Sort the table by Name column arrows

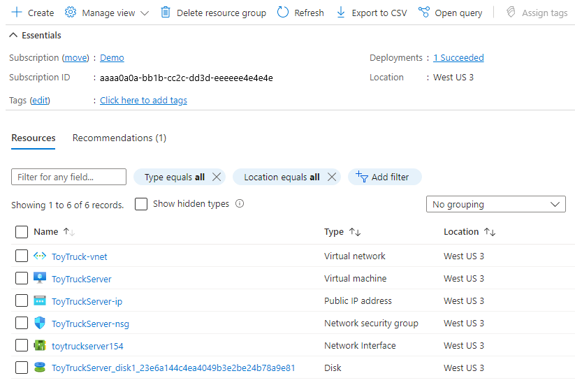[x=69, y=232]
